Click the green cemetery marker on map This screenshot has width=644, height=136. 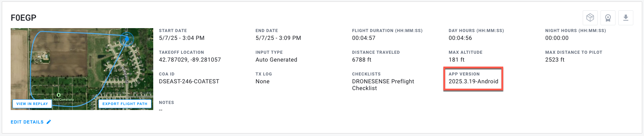(58, 95)
